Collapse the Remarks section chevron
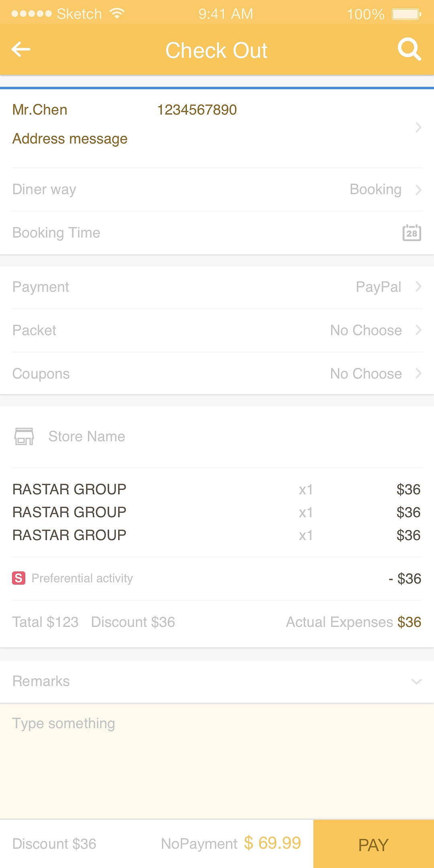434x868 pixels. coord(416,682)
